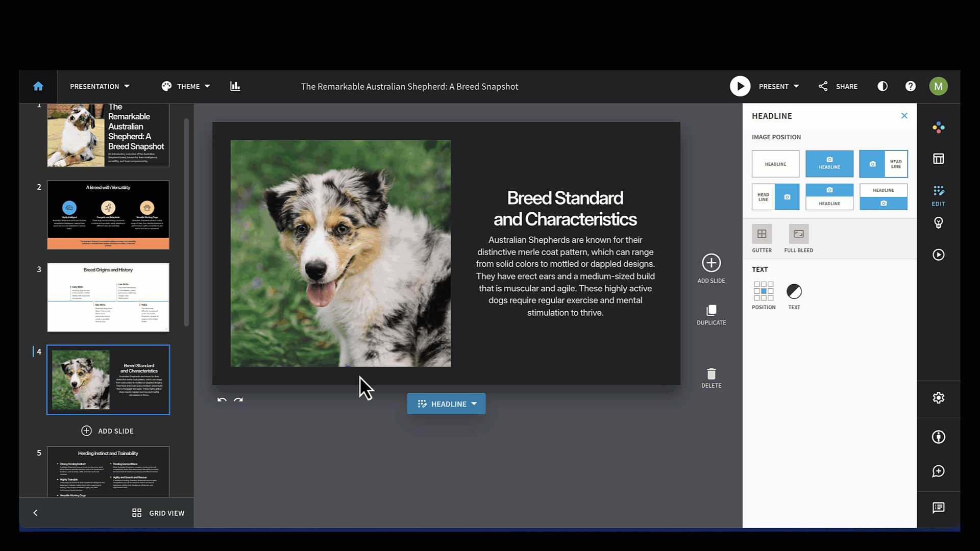Image resolution: width=980 pixels, height=551 pixels.
Task: Switch to GRID VIEW
Action: 158,513
